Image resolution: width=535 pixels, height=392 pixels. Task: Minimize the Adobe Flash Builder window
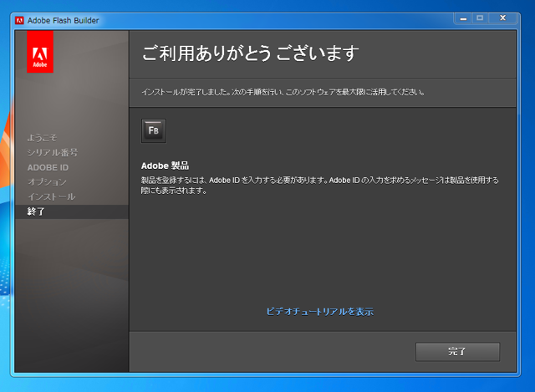(463, 18)
